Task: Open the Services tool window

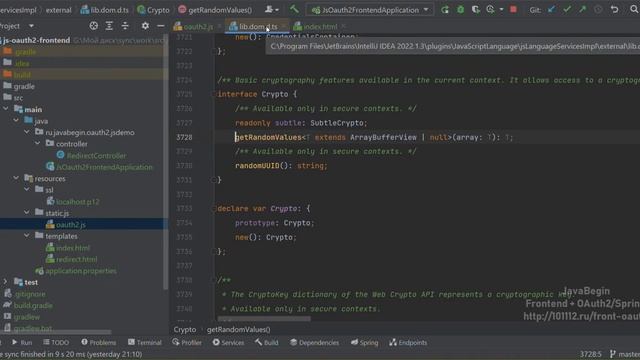Action: [228, 342]
